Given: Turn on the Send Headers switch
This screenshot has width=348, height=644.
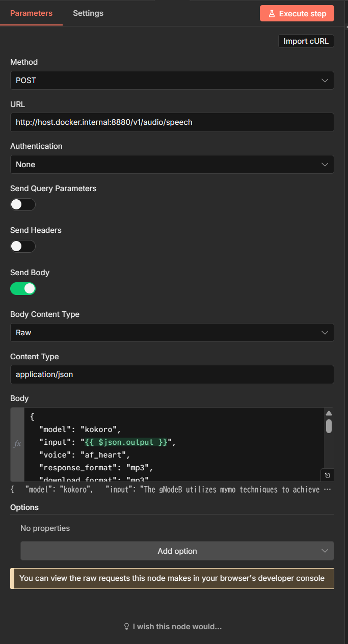Looking at the screenshot, I should point(23,247).
